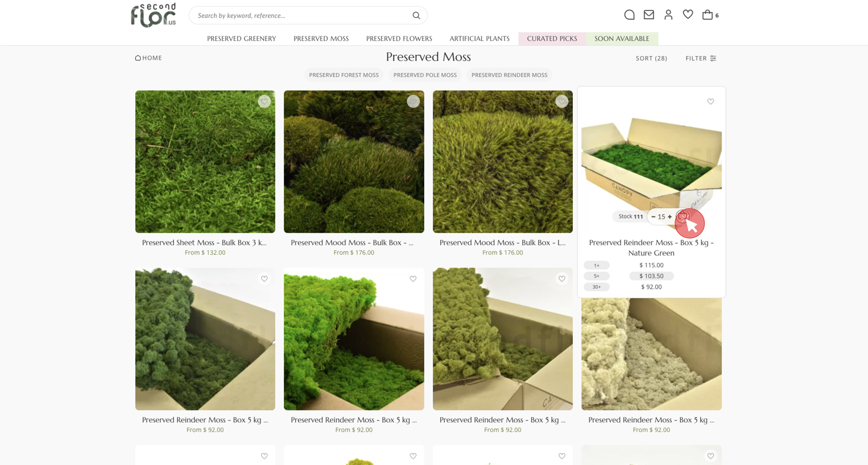Open the mail envelope icon
Image resolution: width=868 pixels, height=465 pixels.
(649, 15)
